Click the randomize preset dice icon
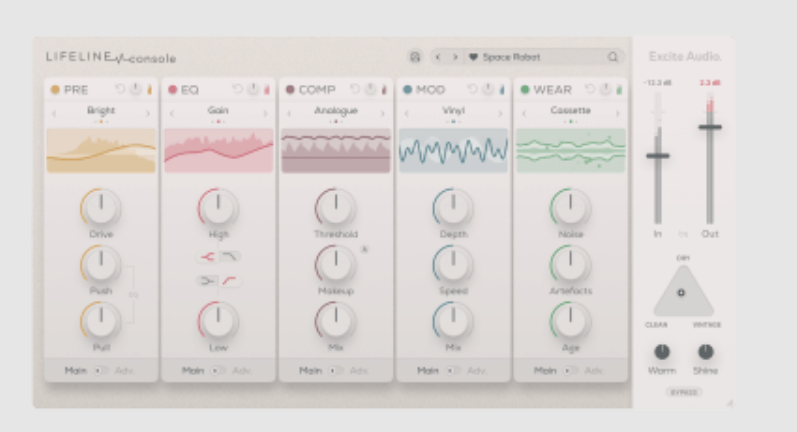The image size is (797, 432). tap(415, 57)
